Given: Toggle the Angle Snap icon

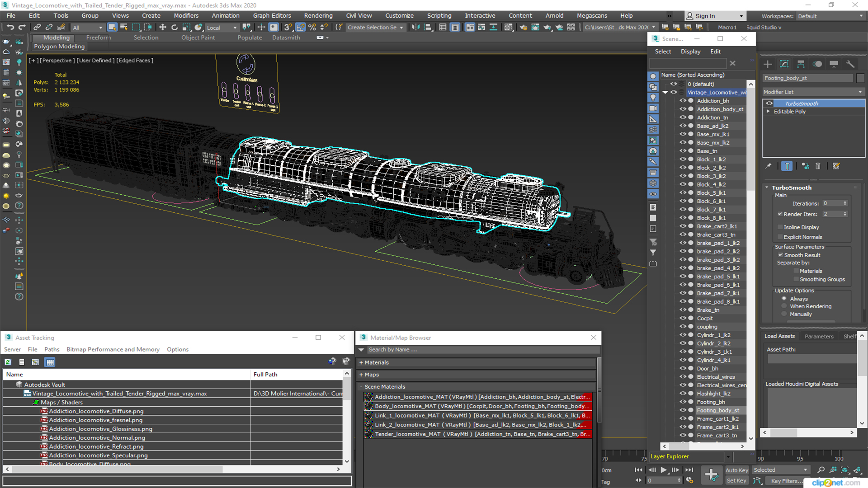Looking at the screenshot, I should (301, 28).
